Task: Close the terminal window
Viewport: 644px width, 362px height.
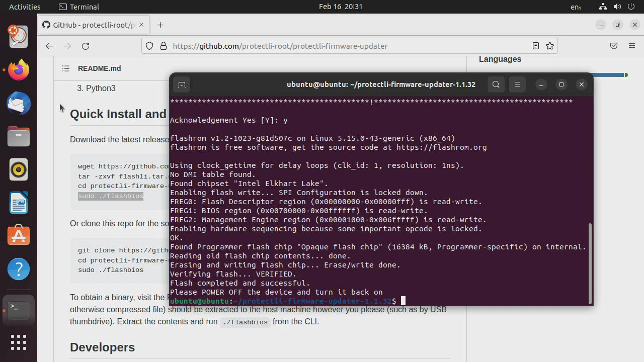Action: 582,84
